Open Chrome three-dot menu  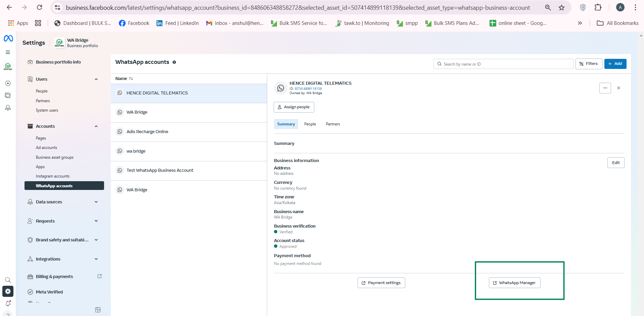(x=635, y=7)
